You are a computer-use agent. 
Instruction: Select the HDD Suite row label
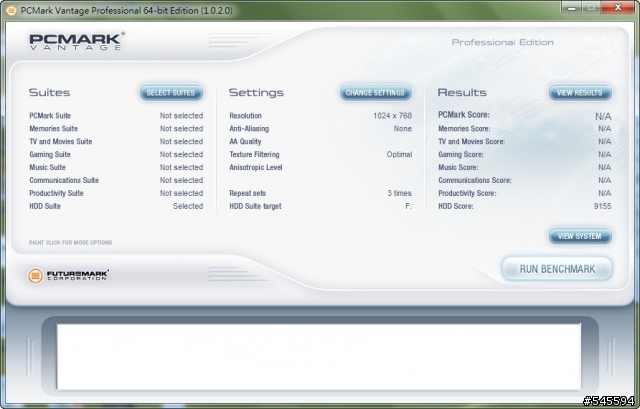(x=45, y=206)
